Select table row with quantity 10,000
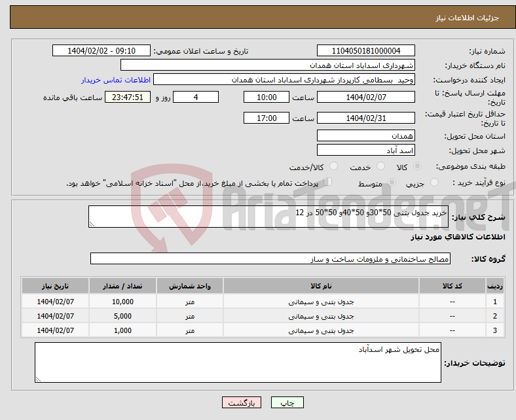 pos(262,302)
